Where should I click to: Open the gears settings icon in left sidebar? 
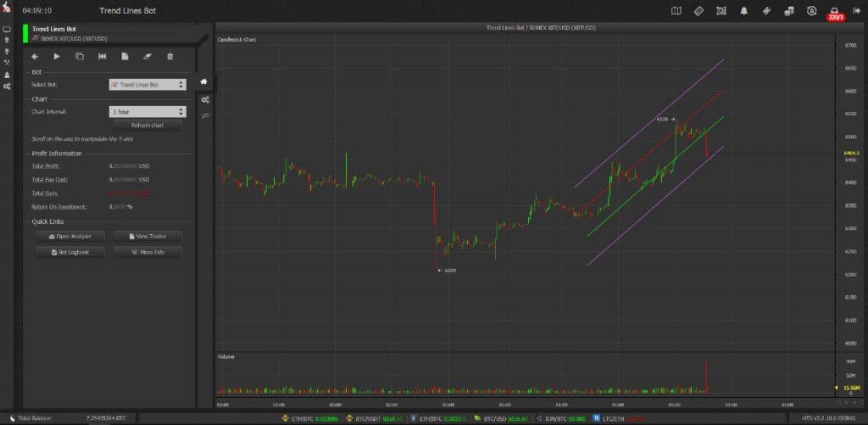point(7,87)
